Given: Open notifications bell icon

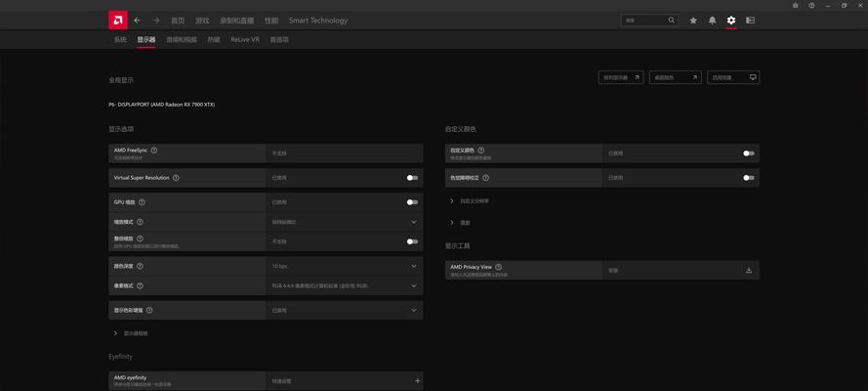Looking at the screenshot, I should (x=713, y=21).
